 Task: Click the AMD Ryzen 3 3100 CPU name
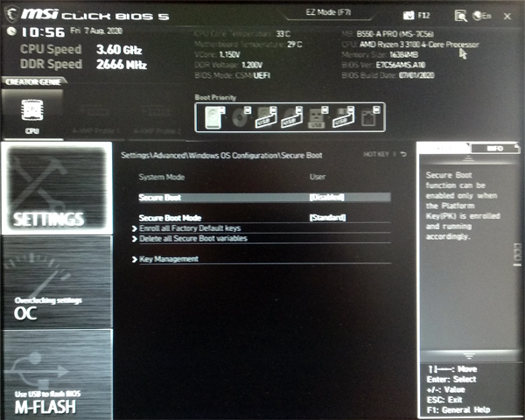pos(419,45)
